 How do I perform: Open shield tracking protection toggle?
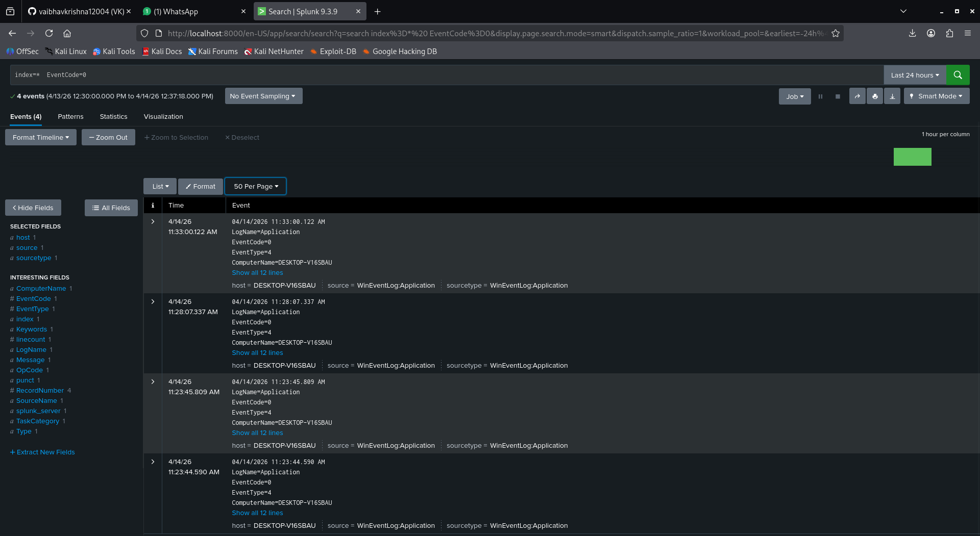[x=144, y=33]
